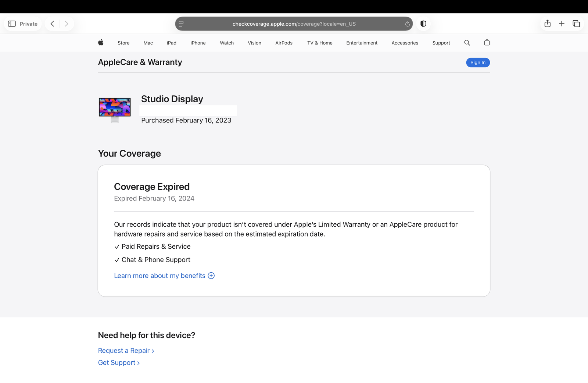This screenshot has width=588, height=383.
Task: Click the 'Your Coverage' heading
Action: (129, 153)
